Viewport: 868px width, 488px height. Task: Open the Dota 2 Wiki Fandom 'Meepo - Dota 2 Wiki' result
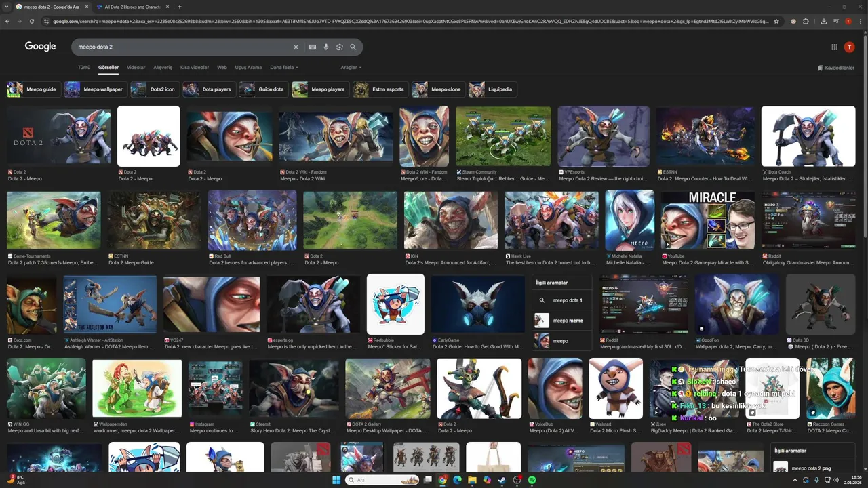point(336,136)
